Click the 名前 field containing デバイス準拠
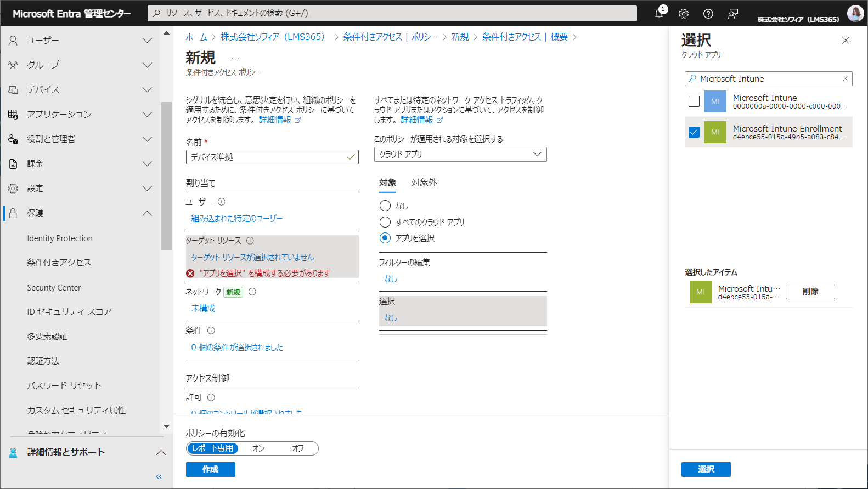 pyautogui.click(x=272, y=157)
